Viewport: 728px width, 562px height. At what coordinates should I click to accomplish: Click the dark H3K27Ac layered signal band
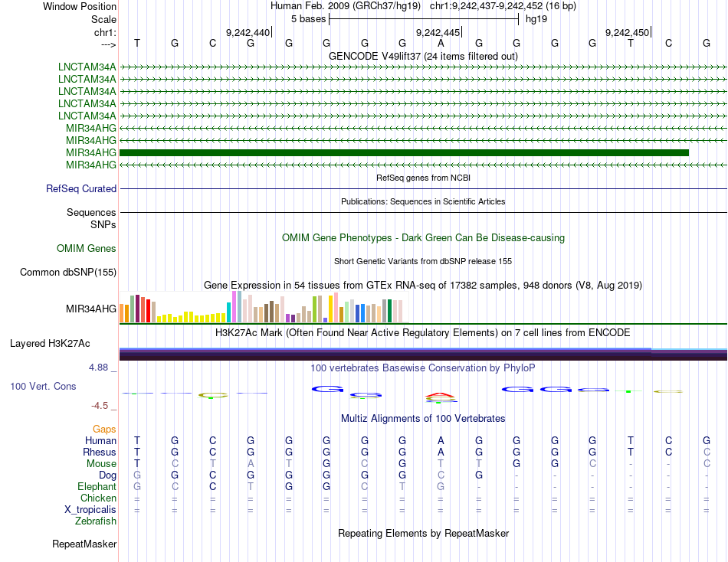tap(424, 355)
